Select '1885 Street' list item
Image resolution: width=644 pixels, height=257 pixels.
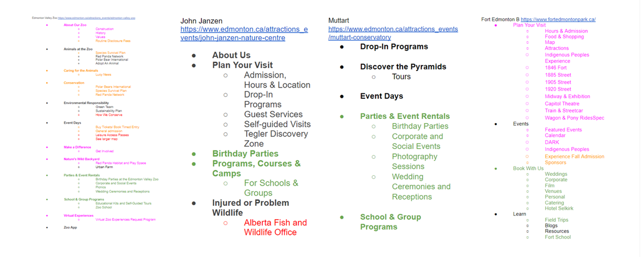[x=558, y=75]
